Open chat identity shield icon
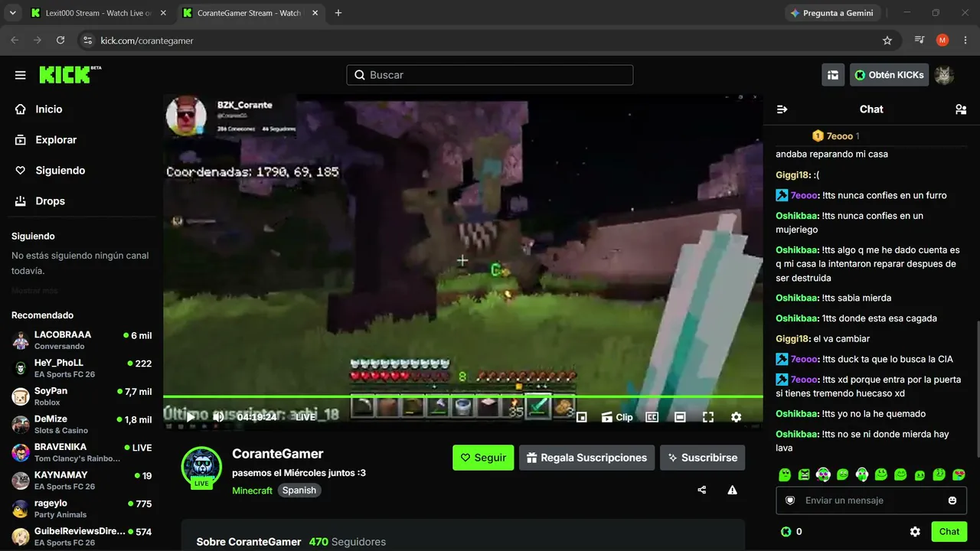This screenshot has height=551, width=980. (x=791, y=500)
